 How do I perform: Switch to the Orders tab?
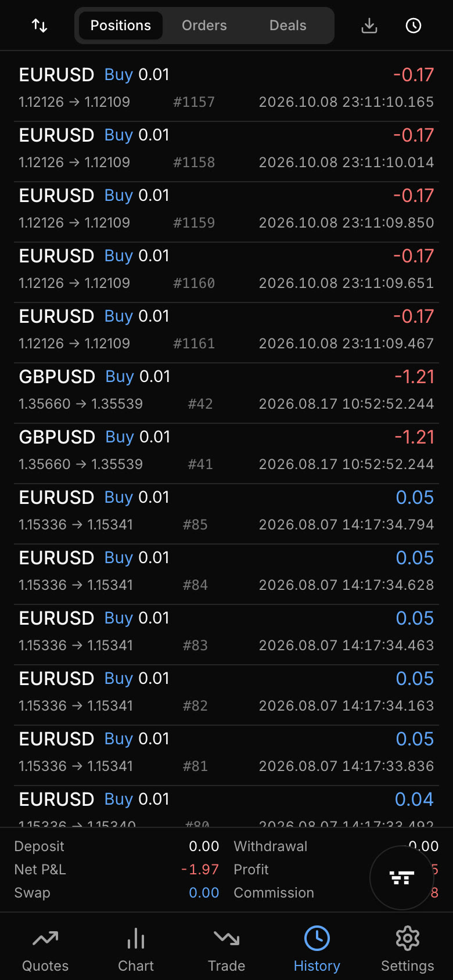coord(204,26)
